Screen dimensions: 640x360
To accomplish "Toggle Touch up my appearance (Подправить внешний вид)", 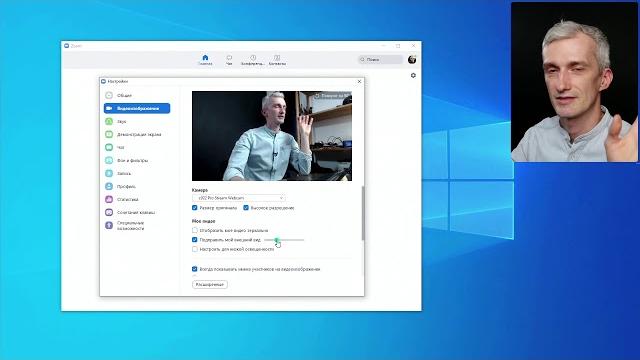I will click(x=195, y=240).
